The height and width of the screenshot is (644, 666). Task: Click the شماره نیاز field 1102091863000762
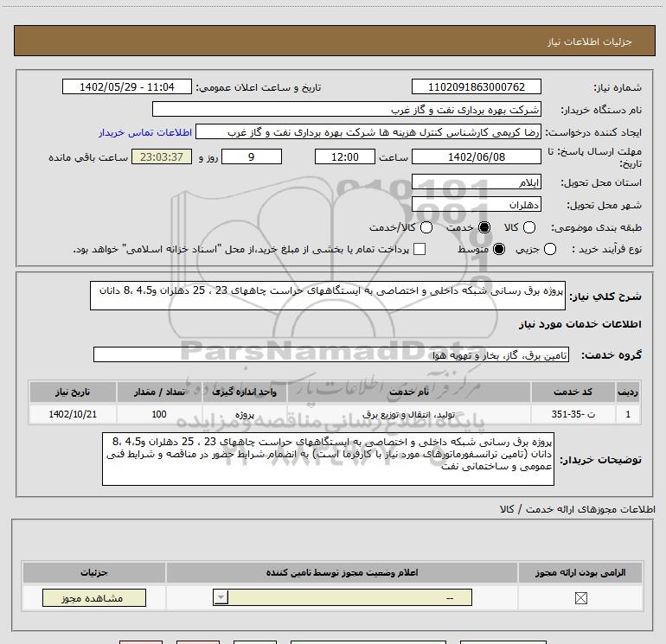[476, 86]
